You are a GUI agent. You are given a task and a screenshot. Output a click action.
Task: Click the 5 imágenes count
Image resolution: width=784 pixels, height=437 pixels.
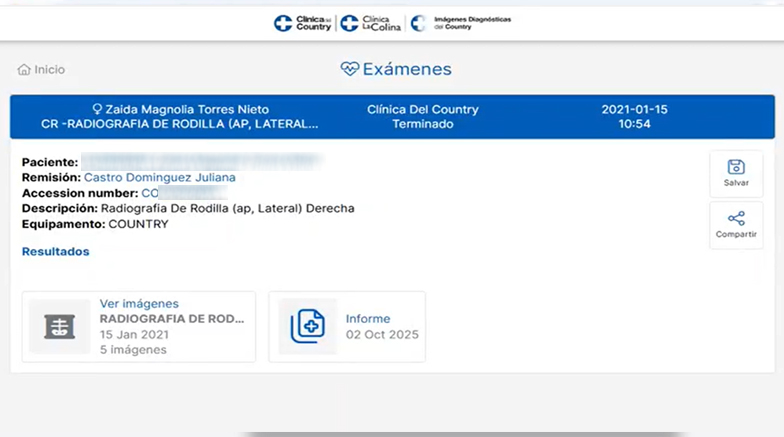click(x=133, y=350)
